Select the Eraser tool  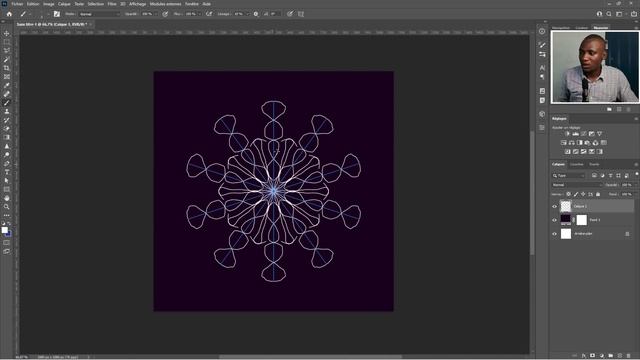coord(7,129)
